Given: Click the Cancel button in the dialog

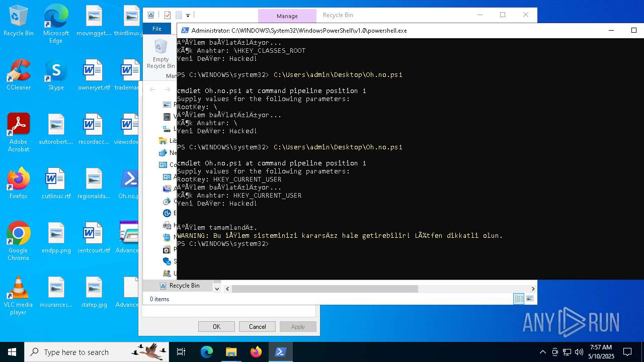Looking at the screenshot, I should [x=257, y=327].
